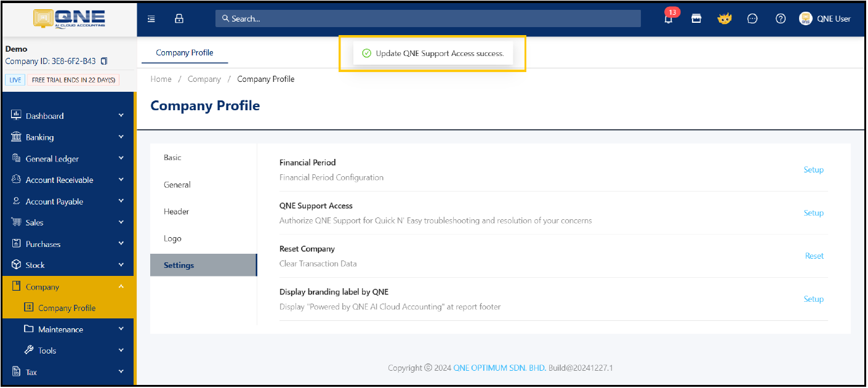
Task: Click Reset for Reset Company
Action: tap(814, 256)
